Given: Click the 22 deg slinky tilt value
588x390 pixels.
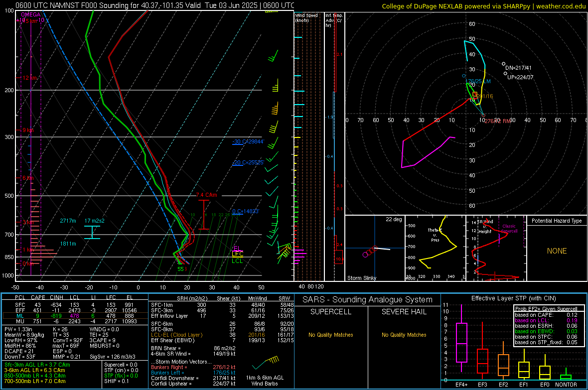Looking at the screenshot, I should point(394,219).
